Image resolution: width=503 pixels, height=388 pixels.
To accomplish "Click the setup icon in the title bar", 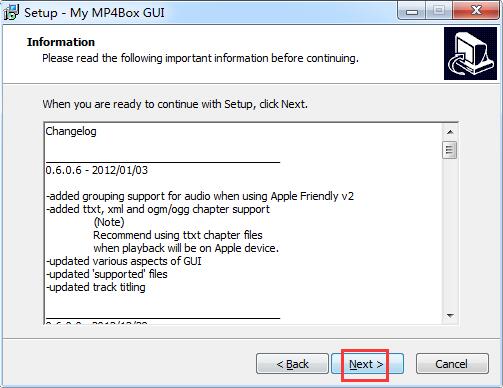I will (11, 12).
